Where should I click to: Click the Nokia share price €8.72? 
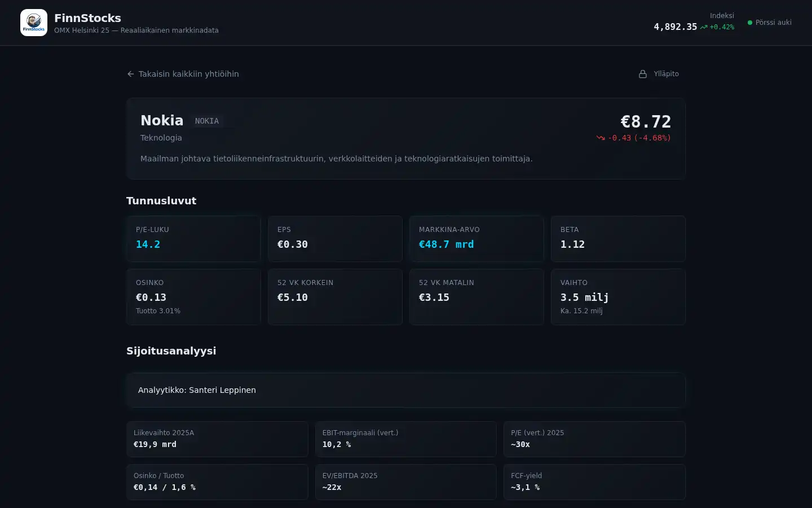(x=646, y=121)
